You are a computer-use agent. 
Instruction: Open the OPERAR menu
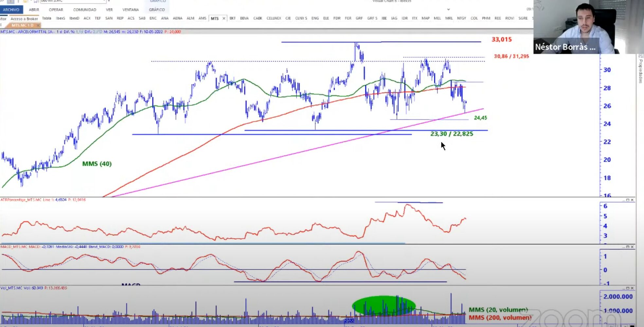[x=56, y=10]
